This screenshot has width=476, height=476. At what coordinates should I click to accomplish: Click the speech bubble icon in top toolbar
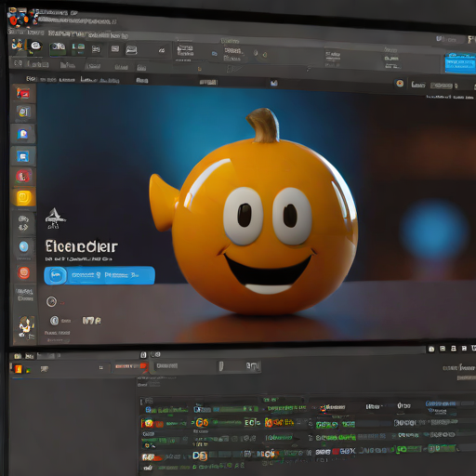point(36,46)
